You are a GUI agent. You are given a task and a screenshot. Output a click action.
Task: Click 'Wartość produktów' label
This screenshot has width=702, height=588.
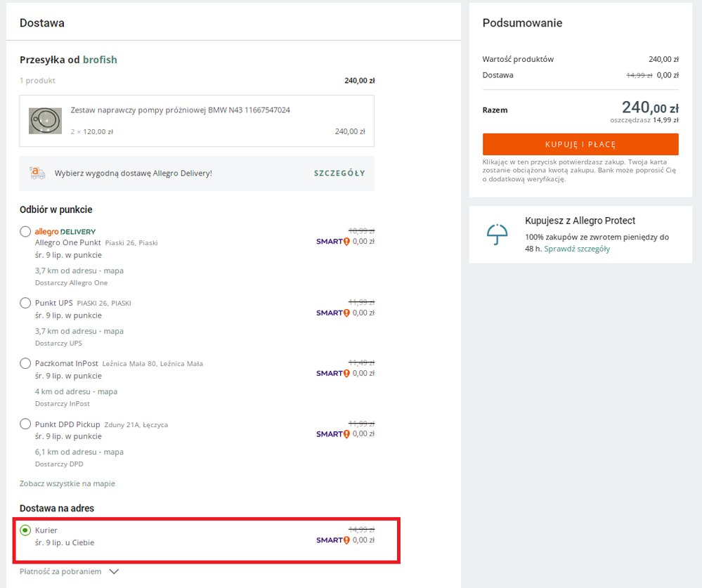coord(518,59)
